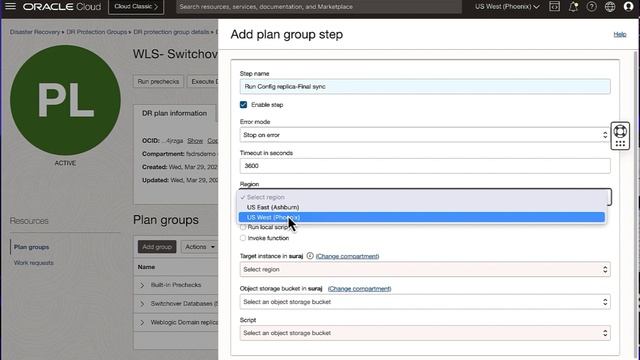Click Change compartment link for Object storage bucket
This screenshot has height=360, width=640.
pos(359,289)
